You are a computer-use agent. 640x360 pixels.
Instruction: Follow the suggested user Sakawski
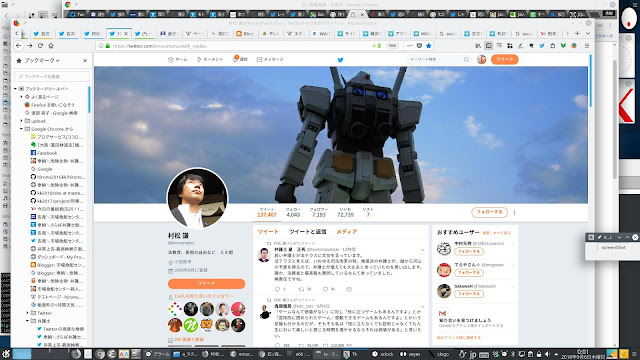coord(469,294)
